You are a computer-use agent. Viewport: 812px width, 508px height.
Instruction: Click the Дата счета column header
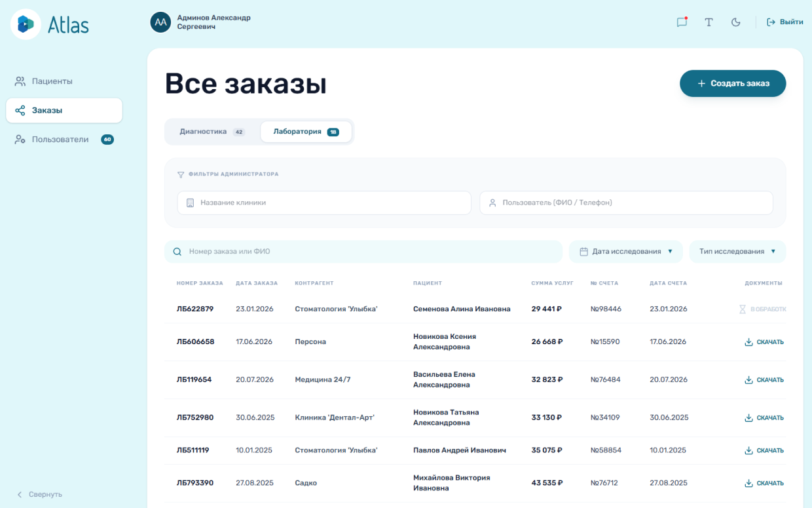(669, 283)
